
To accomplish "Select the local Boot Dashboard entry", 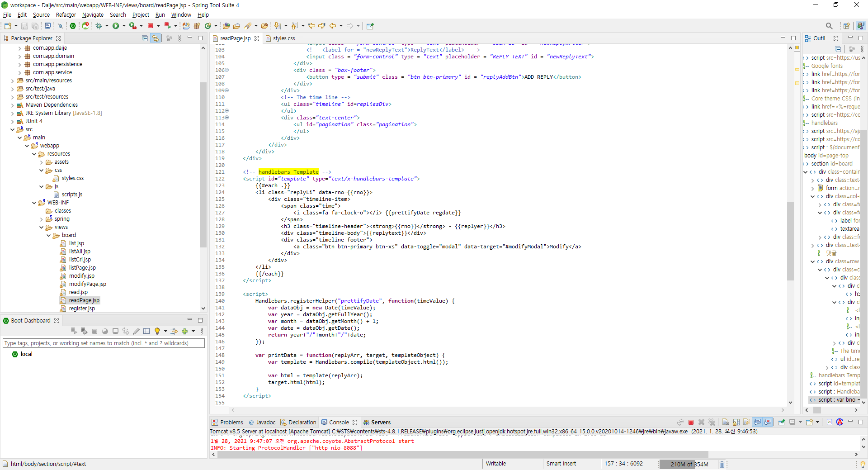I will [26, 354].
